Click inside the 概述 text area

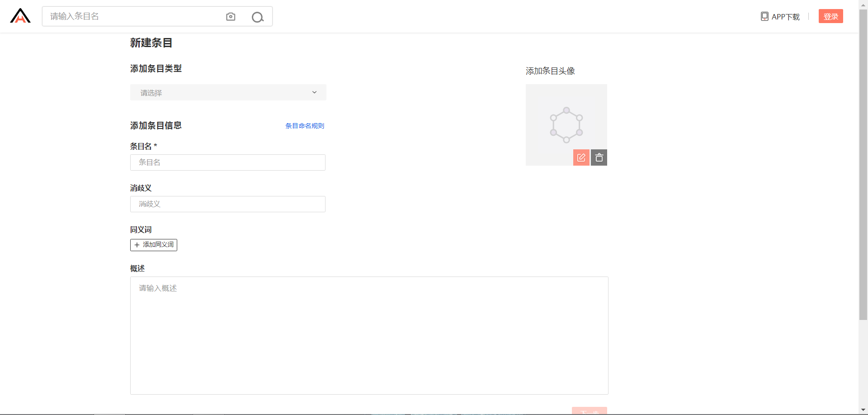coord(369,335)
